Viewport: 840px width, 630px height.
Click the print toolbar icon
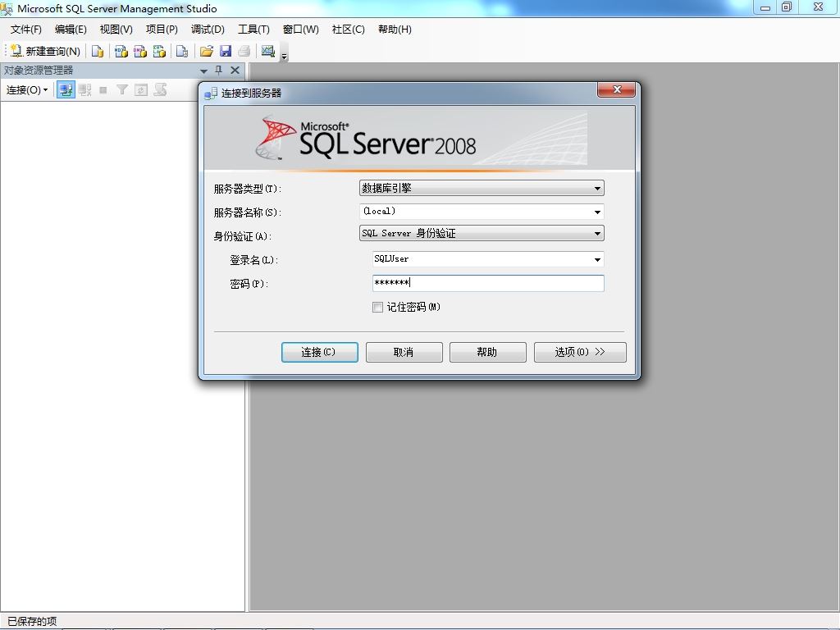244,51
